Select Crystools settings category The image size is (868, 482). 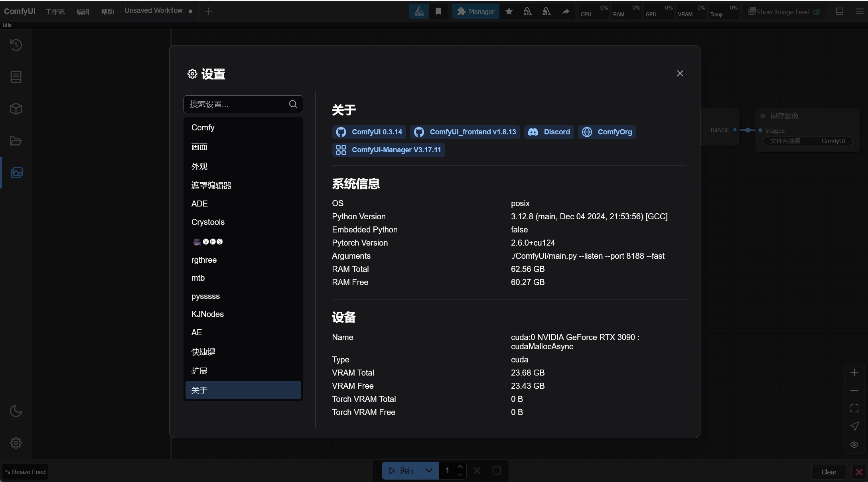[243, 222]
